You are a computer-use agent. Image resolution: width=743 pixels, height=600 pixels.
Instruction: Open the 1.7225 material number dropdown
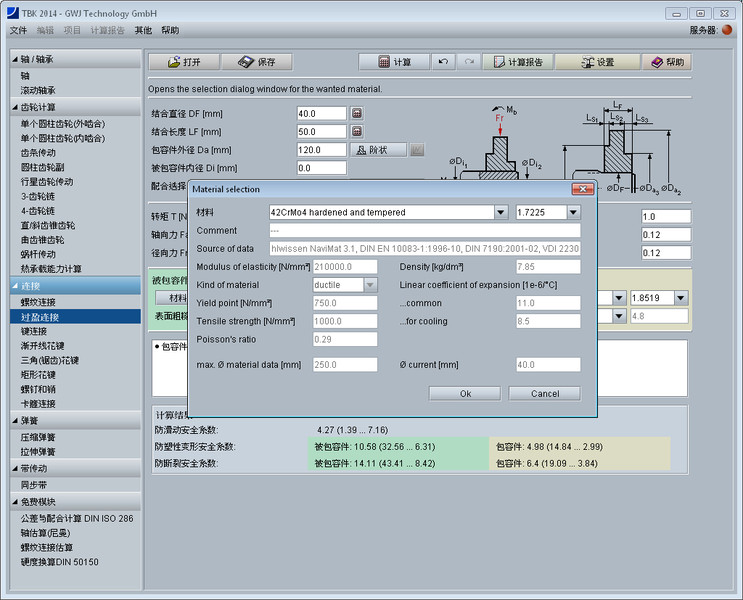[x=573, y=213]
